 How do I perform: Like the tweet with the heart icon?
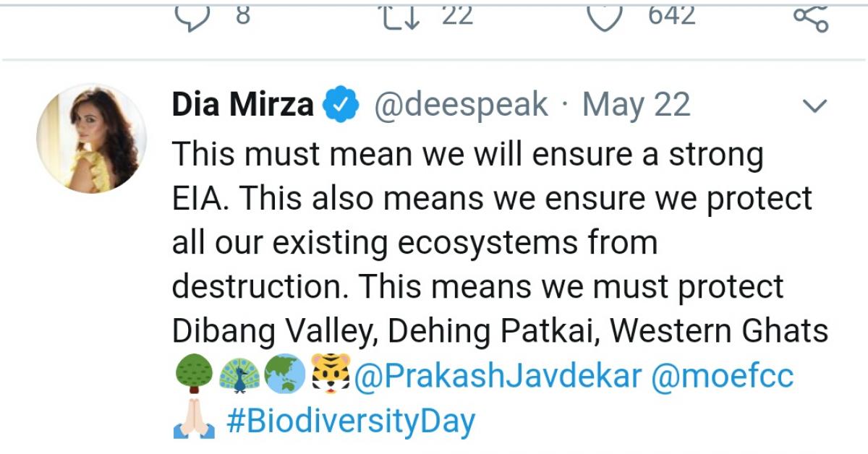605,17
